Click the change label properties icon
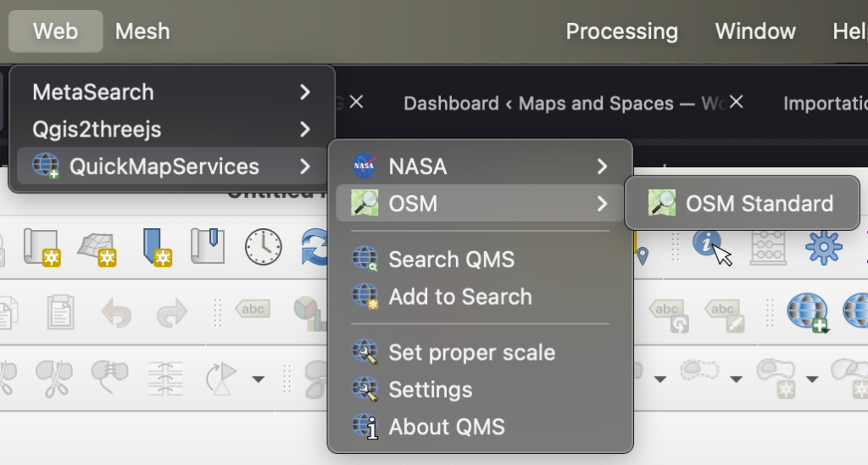868x465 pixels. (726, 315)
